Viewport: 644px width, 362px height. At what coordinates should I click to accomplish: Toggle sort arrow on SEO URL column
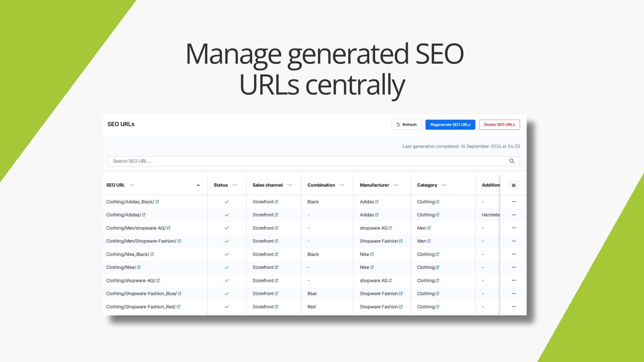pyautogui.click(x=198, y=185)
